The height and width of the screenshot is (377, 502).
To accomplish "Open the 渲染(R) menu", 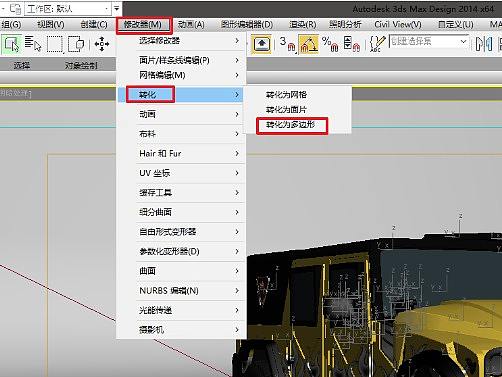I will pos(302,25).
